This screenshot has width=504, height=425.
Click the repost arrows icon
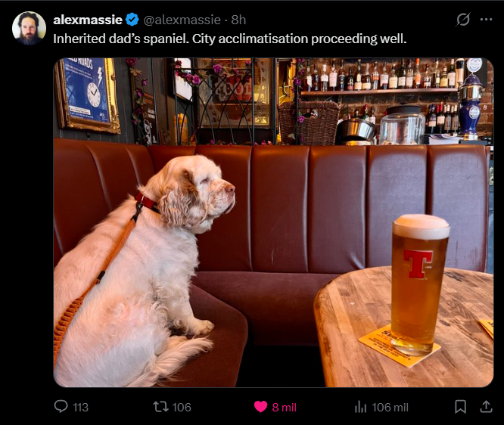coord(160,407)
